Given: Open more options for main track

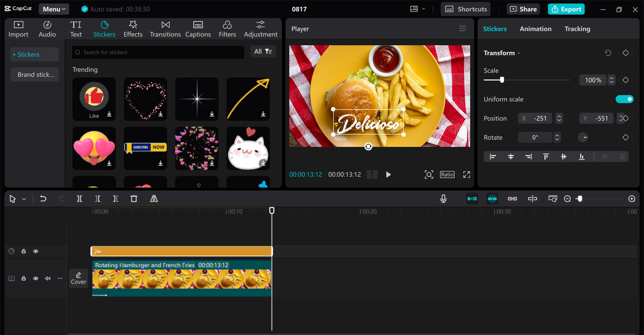Looking at the screenshot, I should pyautogui.click(x=60, y=278).
